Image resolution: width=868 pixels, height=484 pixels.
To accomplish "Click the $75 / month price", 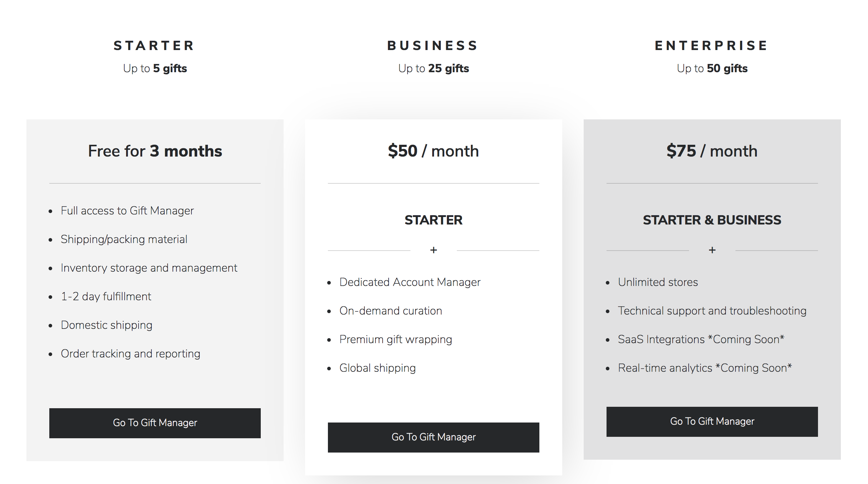I will click(x=712, y=151).
